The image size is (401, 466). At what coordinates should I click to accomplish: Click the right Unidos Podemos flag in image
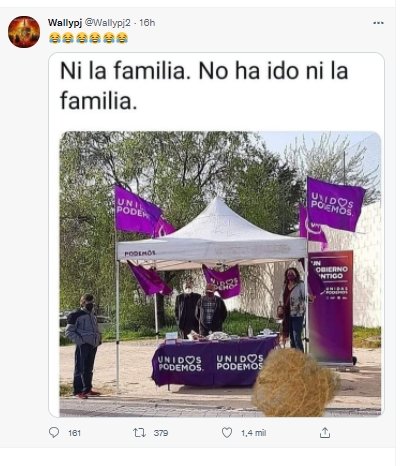335,204
